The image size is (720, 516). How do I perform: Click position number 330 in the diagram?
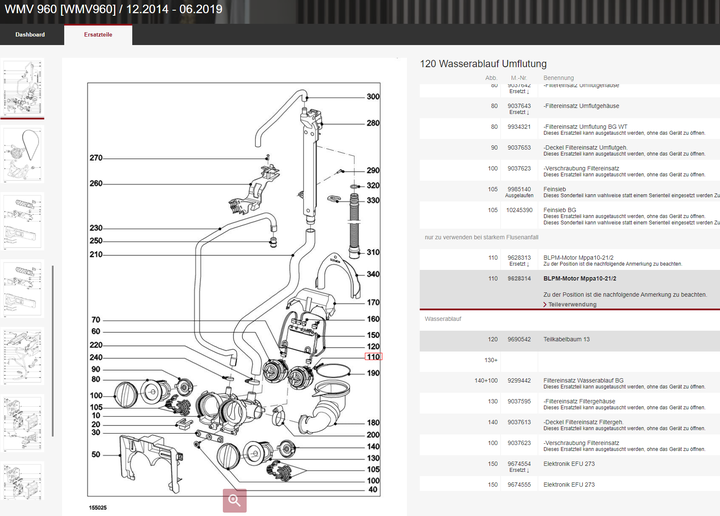373,200
